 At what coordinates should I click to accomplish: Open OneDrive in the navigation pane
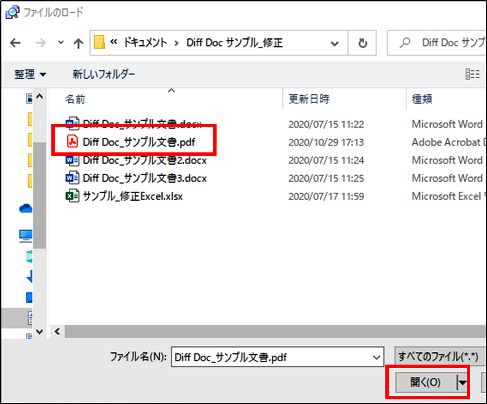pos(25,209)
